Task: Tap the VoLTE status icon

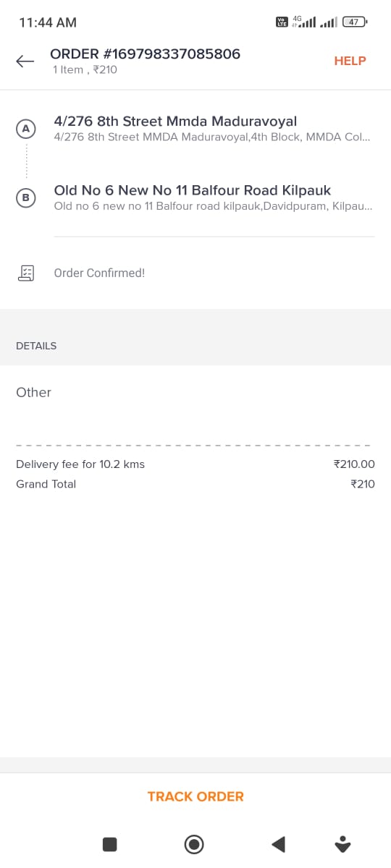Action: [x=282, y=22]
